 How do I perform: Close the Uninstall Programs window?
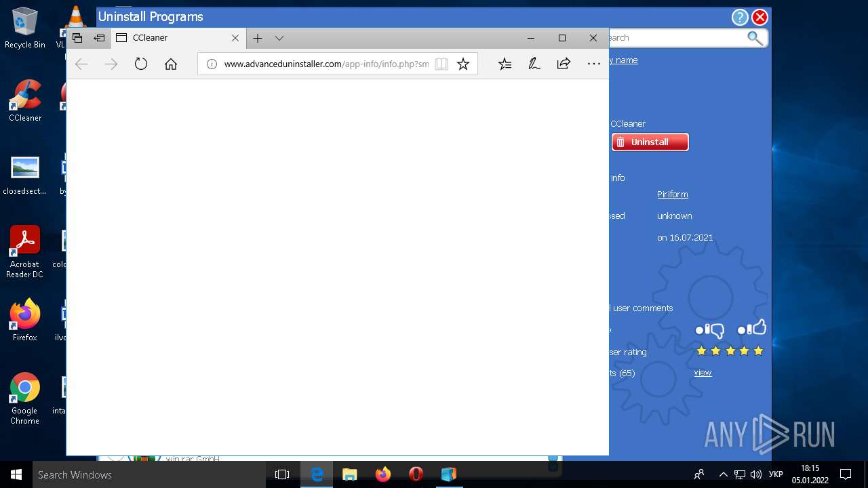click(760, 17)
